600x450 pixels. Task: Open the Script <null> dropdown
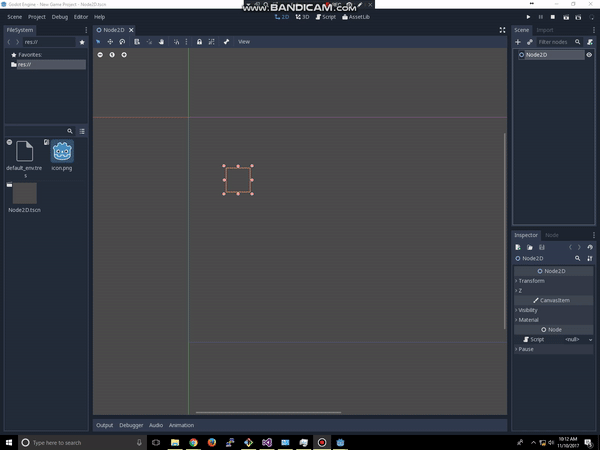pyautogui.click(x=578, y=339)
